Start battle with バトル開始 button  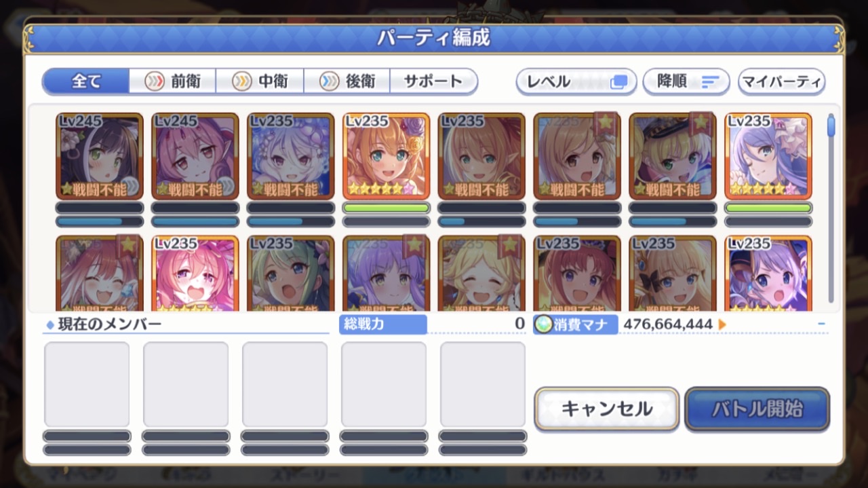pos(757,409)
